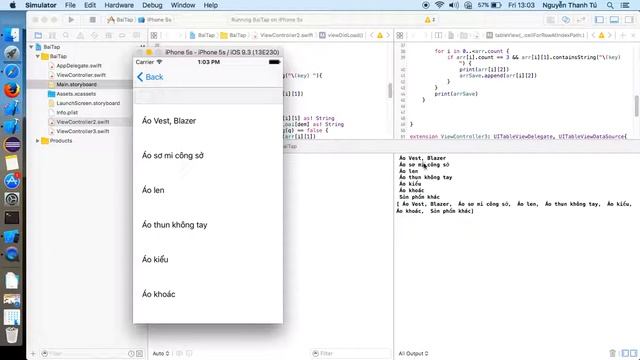This screenshot has height=360, width=640.
Task: Select the Standard editor button
Action: (x=550, y=20)
